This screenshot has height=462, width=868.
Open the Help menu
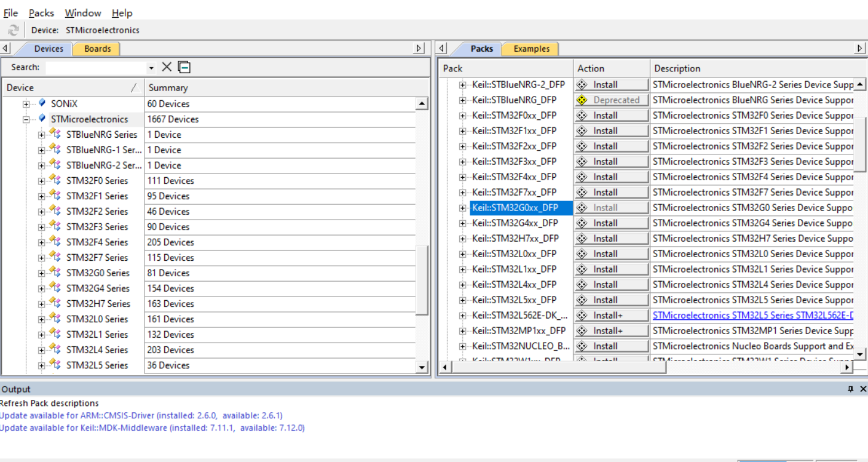(122, 12)
